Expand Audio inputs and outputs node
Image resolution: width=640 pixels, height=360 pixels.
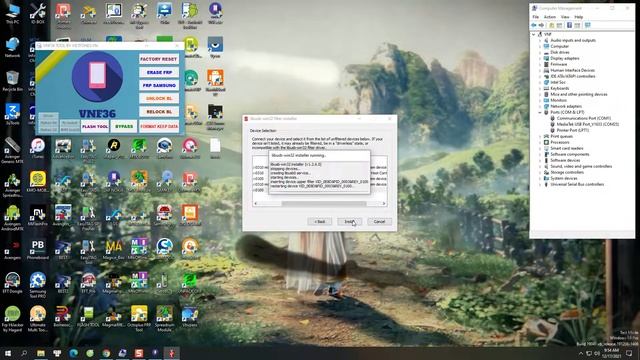(x=540, y=40)
